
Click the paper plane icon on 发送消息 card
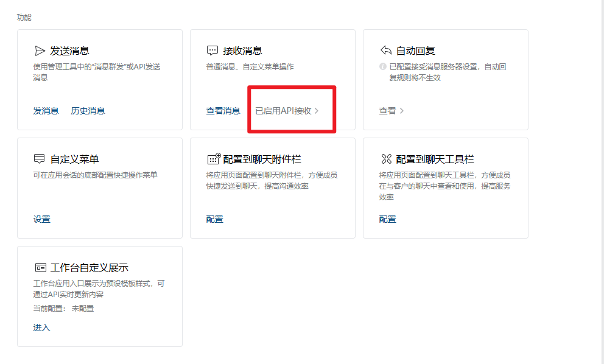coord(39,51)
